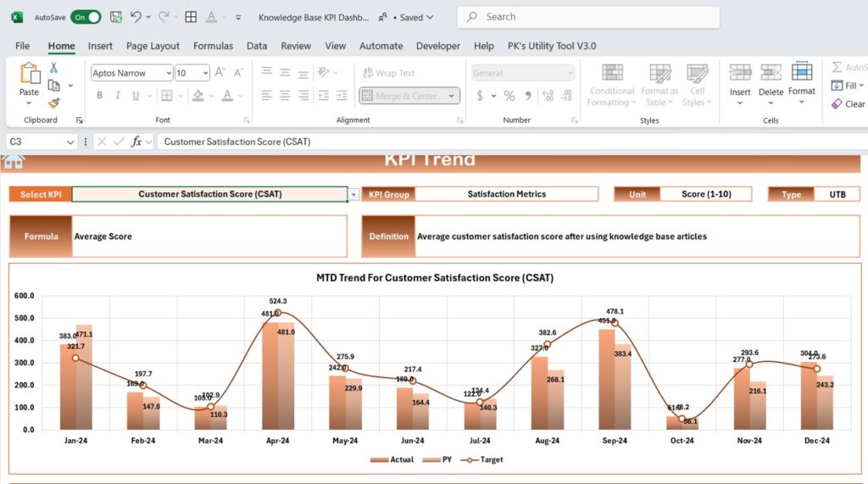Open the Name Box dropdown arrow

pos(70,142)
